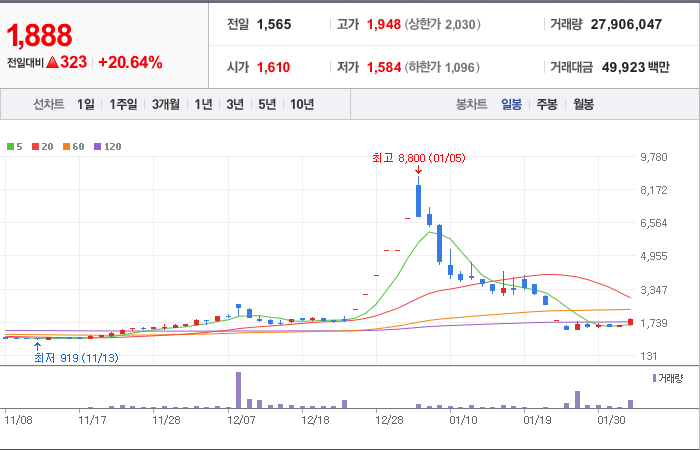This screenshot has width=700, height=450.
Task: Click the tallest volume bar near 12/07
Action: click(238, 390)
